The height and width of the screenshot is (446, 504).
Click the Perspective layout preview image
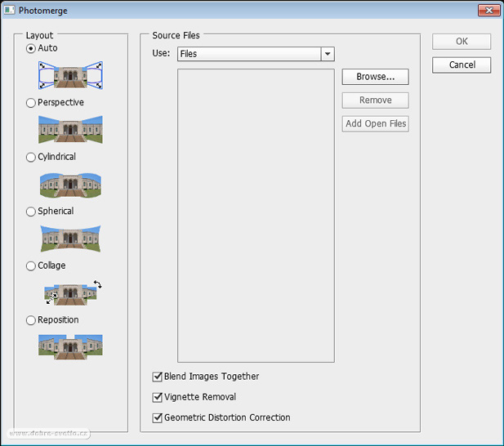pos(70,130)
